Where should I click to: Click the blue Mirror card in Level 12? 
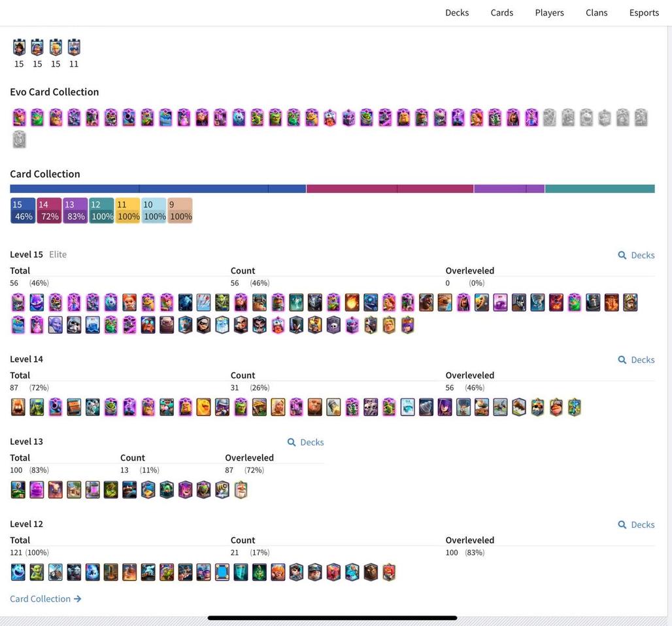pyautogui.click(x=222, y=572)
